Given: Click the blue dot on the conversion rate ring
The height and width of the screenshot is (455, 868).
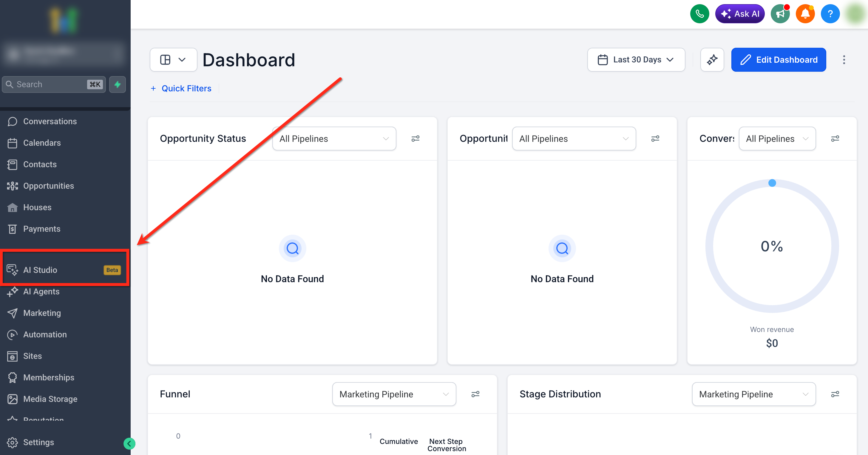Looking at the screenshot, I should [772, 183].
